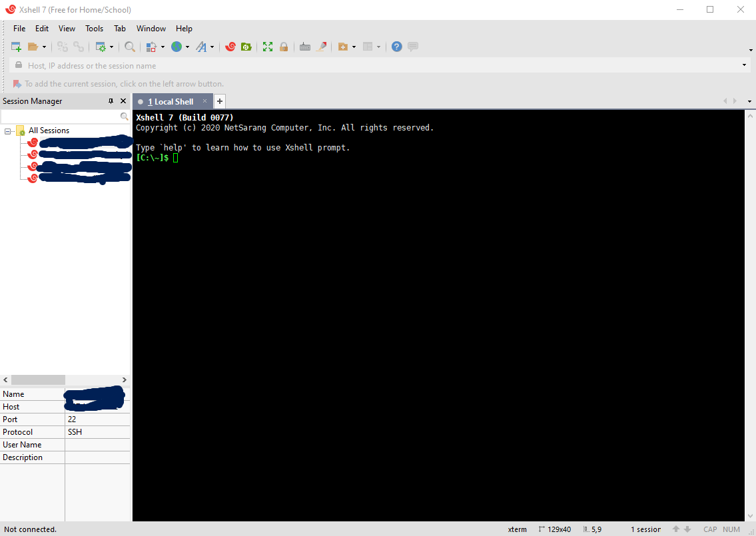756x536 pixels.
Task: Click the tab bar scroll-right arrow
Action: pos(735,101)
